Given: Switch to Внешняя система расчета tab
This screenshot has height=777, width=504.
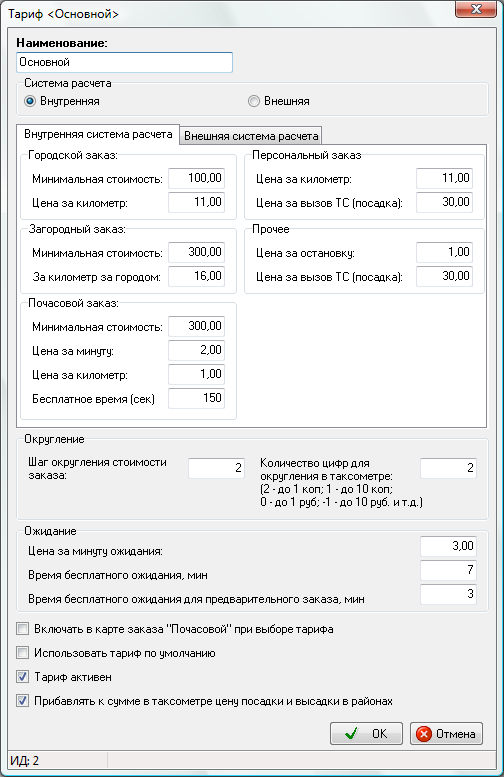Looking at the screenshot, I should [251, 136].
